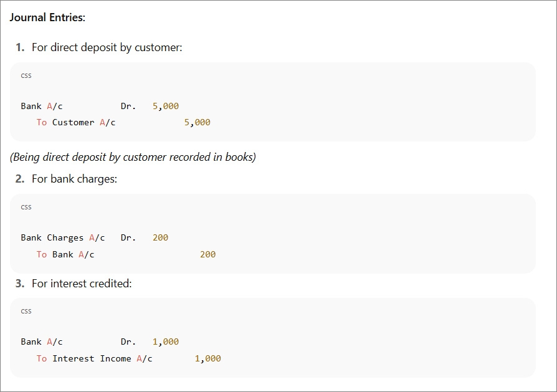The image size is (557, 392).
Task: Click 'For direct deposit by customer:' item
Action: (x=107, y=47)
